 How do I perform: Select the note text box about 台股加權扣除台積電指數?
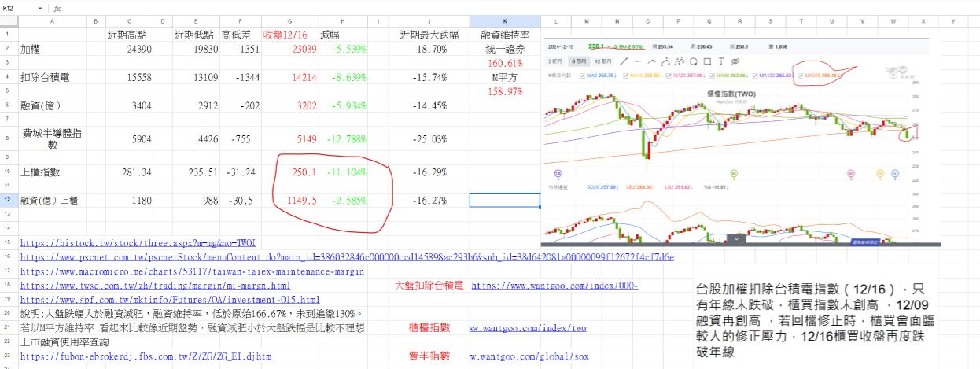[x=816, y=320]
